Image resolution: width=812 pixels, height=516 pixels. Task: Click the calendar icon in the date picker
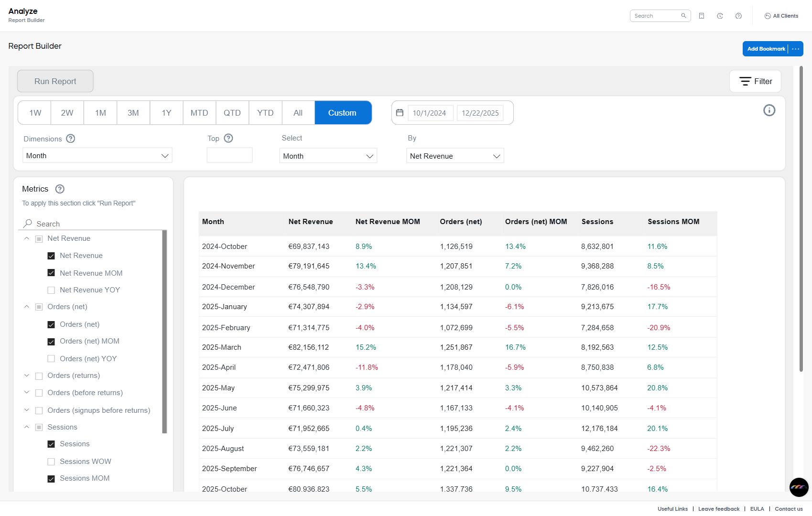[400, 112]
